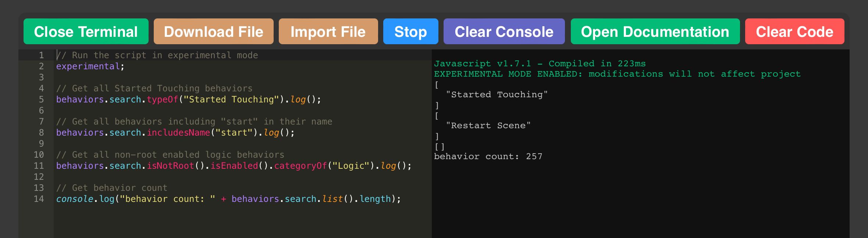Screen dimensions: 868x238
Task: Clear the console output
Action: pos(504,32)
